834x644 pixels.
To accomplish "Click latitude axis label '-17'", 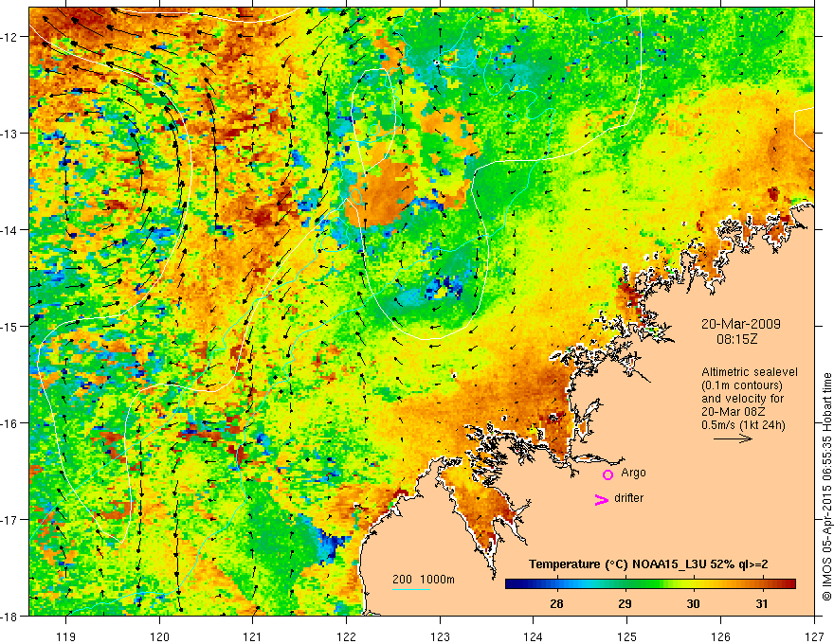I will (x=10, y=520).
